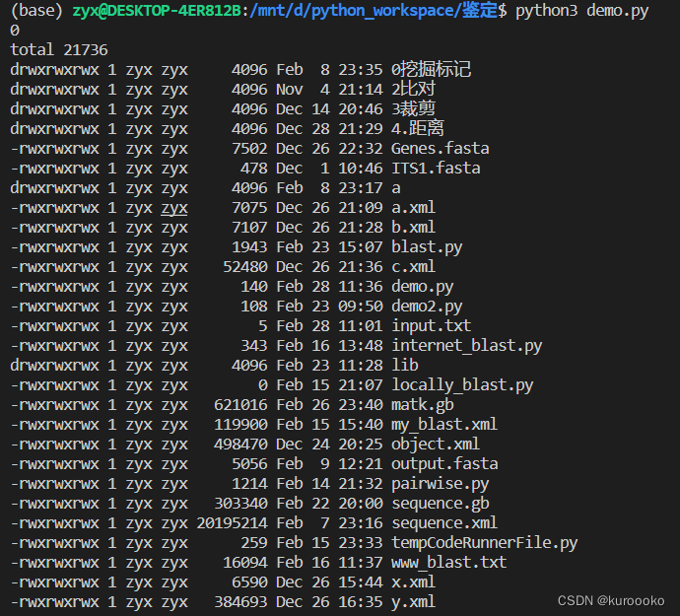Click the file name object.xml
Image resolution: width=680 pixels, height=616 pixels.
point(436,445)
